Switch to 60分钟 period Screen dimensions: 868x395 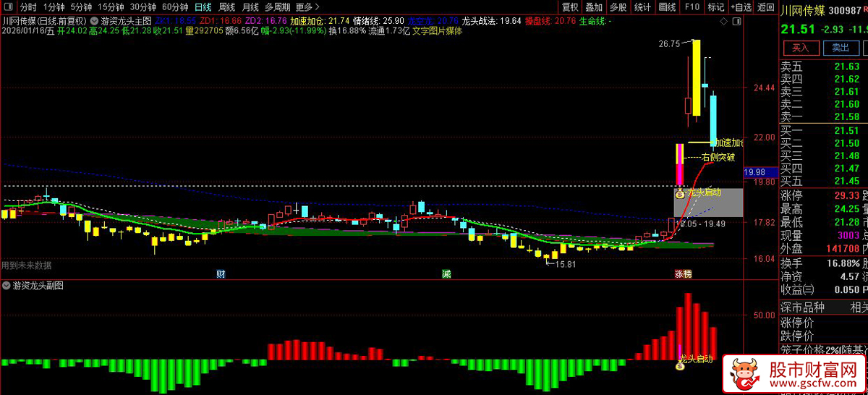click(x=175, y=7)
